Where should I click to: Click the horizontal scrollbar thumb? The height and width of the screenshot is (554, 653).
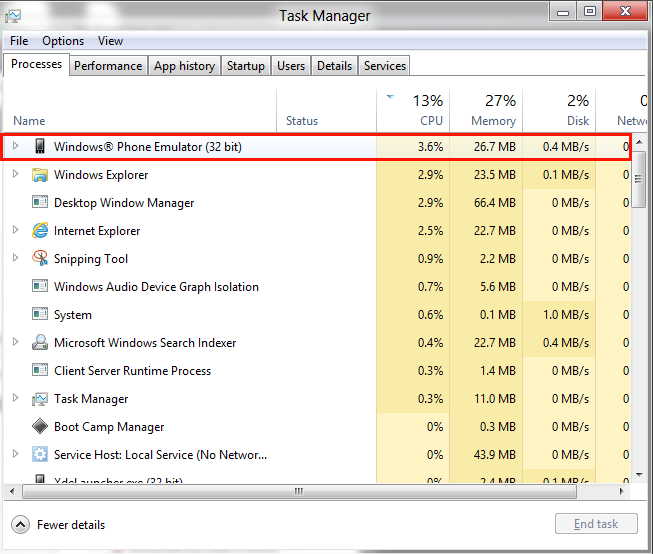click(299, 492)
